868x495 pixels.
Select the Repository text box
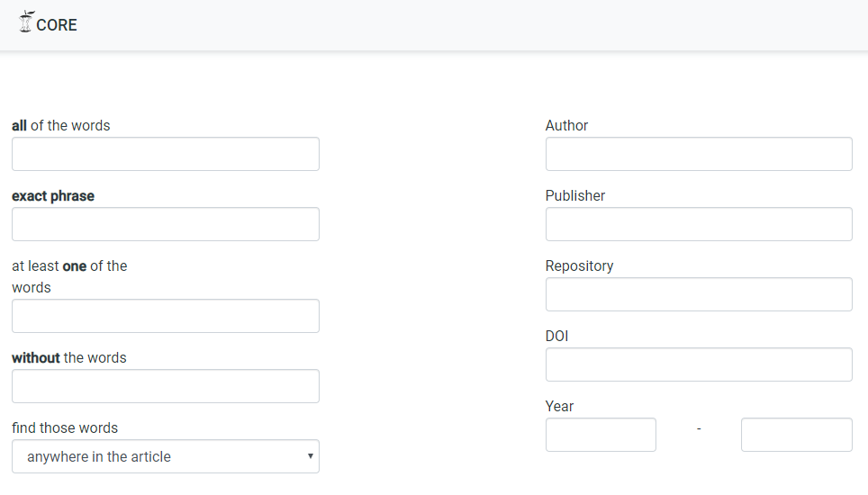coord(699,294)
